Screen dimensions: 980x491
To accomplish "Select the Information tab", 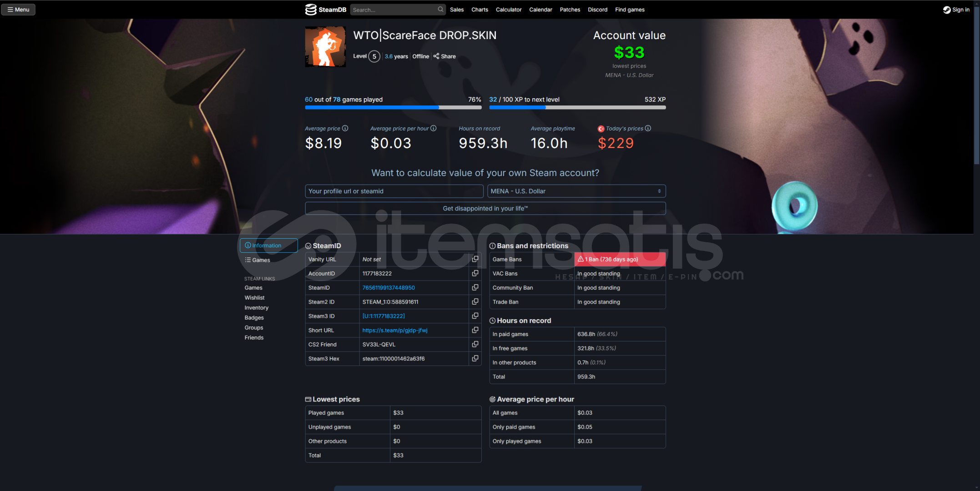I will [x=269, y=245].
